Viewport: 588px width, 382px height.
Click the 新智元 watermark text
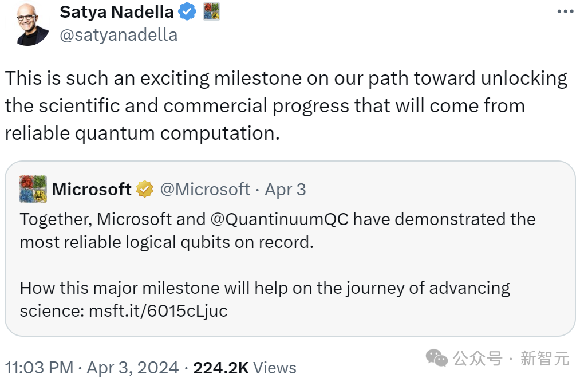544,359
